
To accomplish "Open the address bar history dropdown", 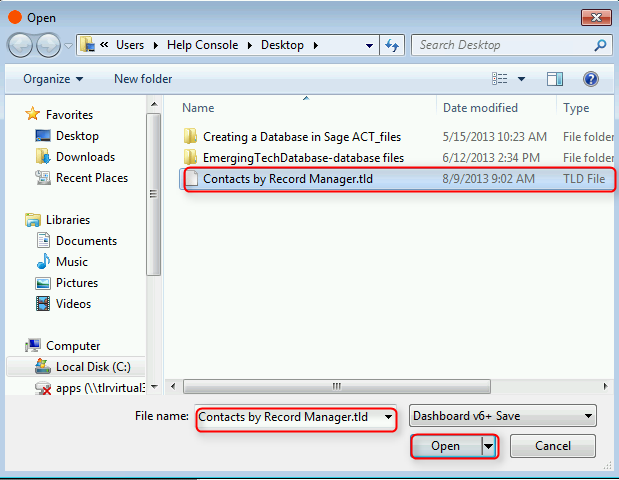I will tap(370, 46).
